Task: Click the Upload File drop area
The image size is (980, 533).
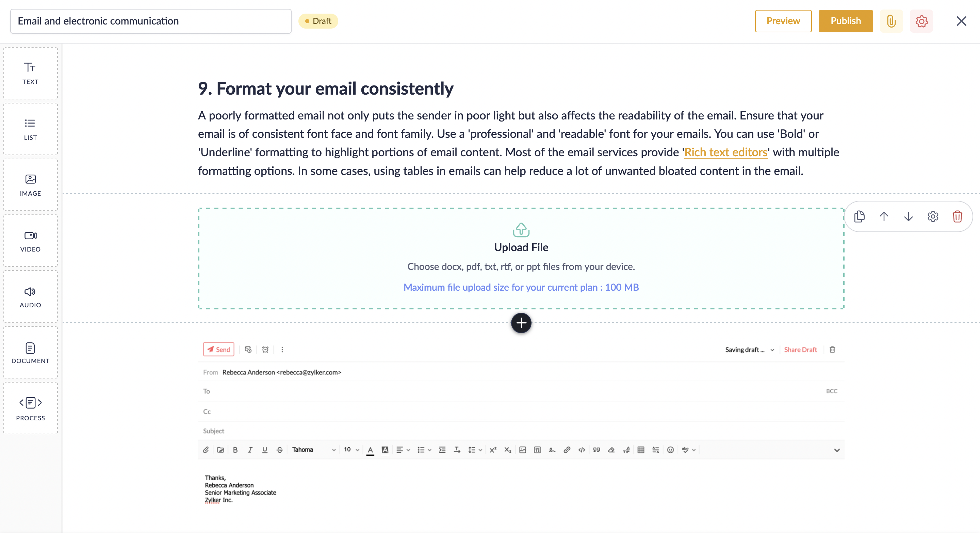Action: pos(521,258)
